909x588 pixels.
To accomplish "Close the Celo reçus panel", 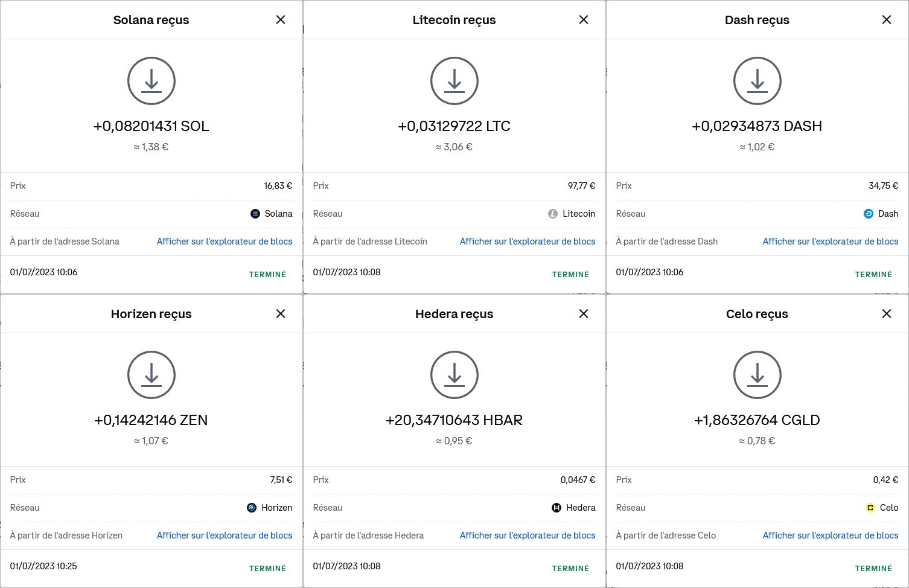I will click(887, 314).
